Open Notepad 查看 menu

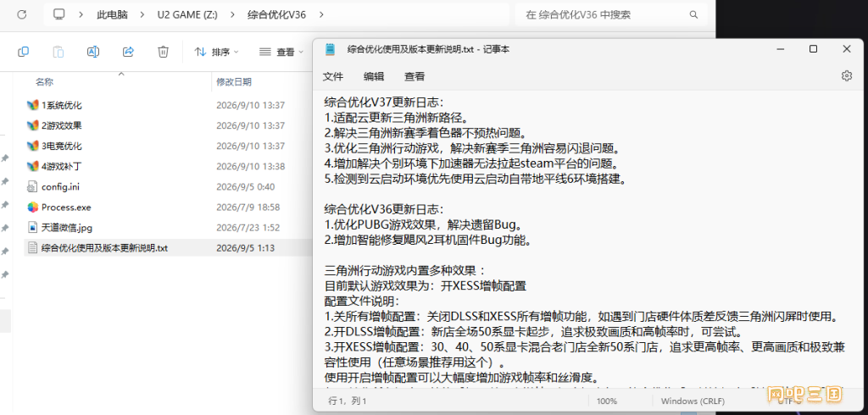415,77
